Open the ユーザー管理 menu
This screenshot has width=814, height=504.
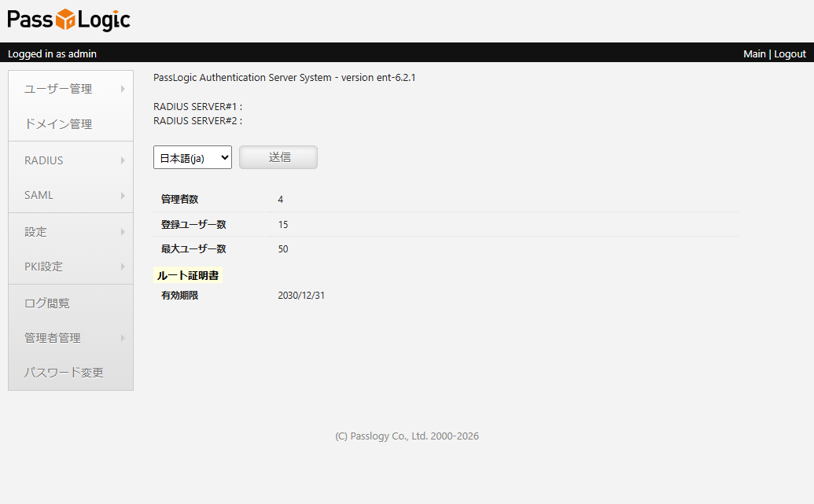(x=71, y=89)
